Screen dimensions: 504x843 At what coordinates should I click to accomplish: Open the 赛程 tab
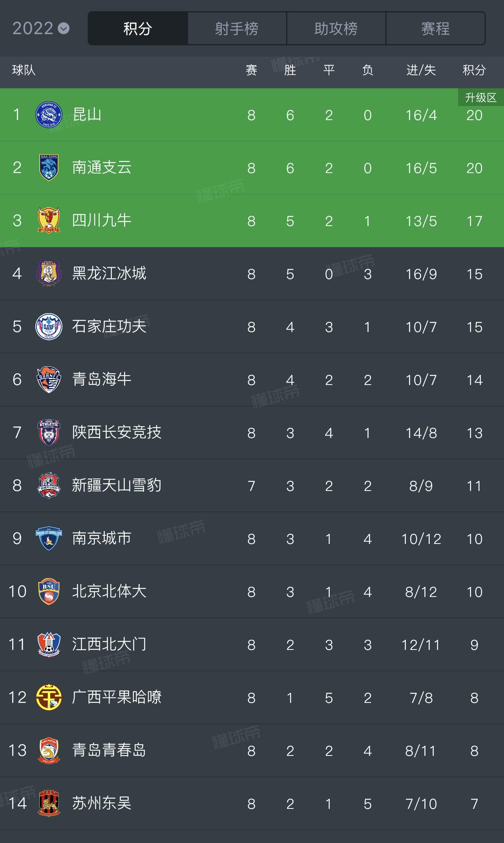(435, 29)
